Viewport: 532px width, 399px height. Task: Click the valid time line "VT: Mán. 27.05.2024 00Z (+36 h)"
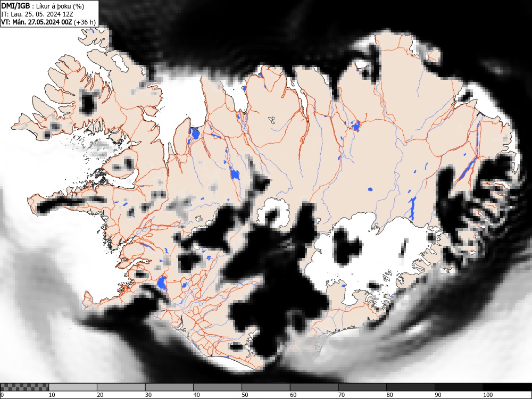(x=48, y=22)
